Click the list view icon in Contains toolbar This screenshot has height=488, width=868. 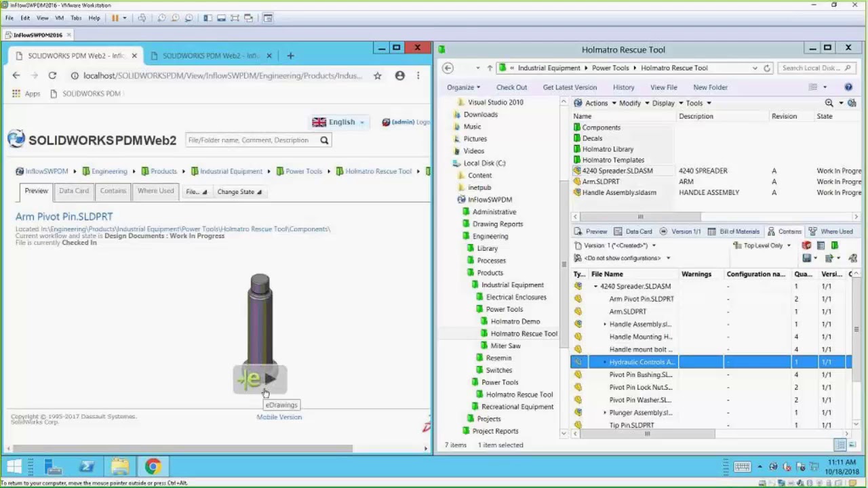coord(821,245)
